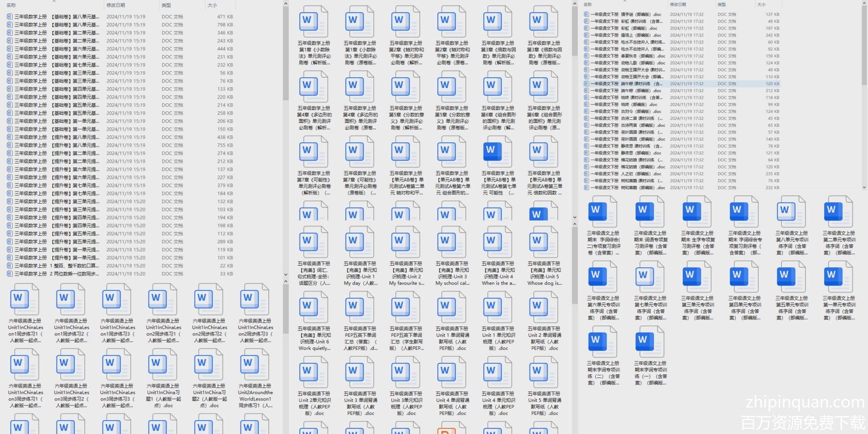This screenshot has height=434, width=868.
Task: Open 五年级英语下册 Unit 1 My day document icon
Action: pos(359,243)
